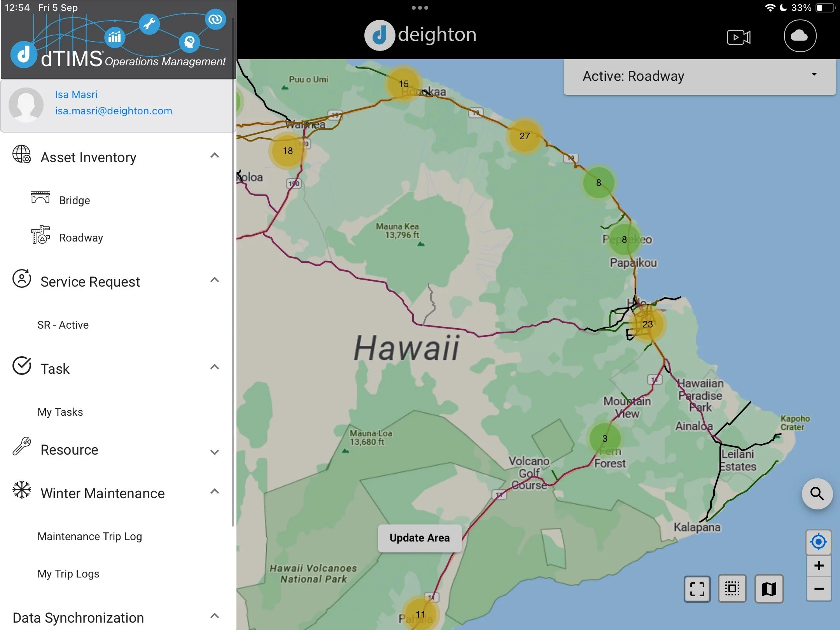Screen dimensions: 840x630
Task: Open Maintenance Trip Log
Action: click(x=89, y=536)
